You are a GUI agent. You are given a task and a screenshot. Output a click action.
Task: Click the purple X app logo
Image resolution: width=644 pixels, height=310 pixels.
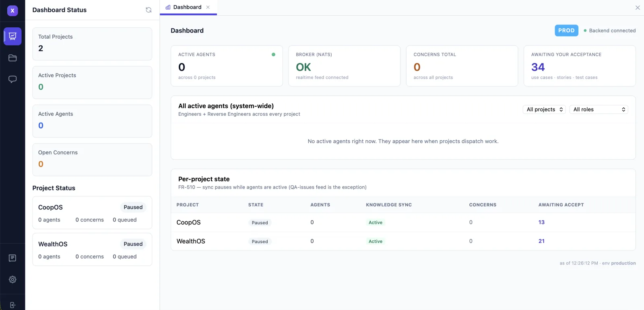coord(12,10)
